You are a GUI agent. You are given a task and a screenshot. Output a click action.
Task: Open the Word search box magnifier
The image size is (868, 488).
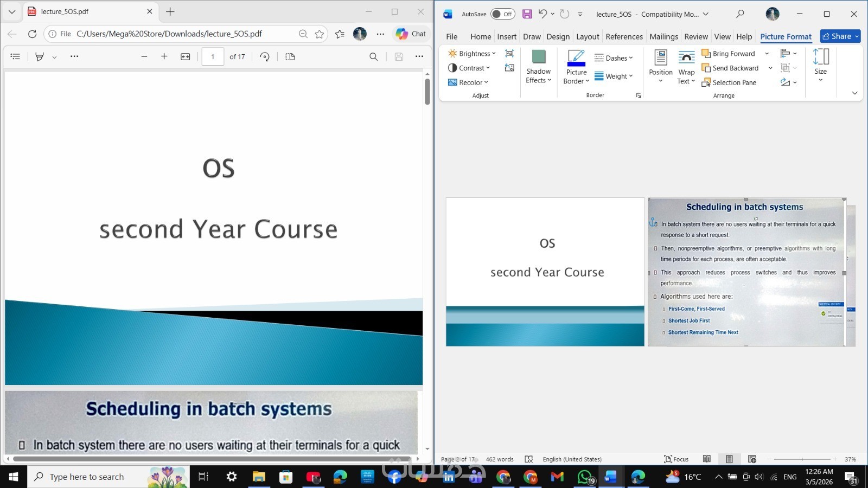(x=740, y=14)
